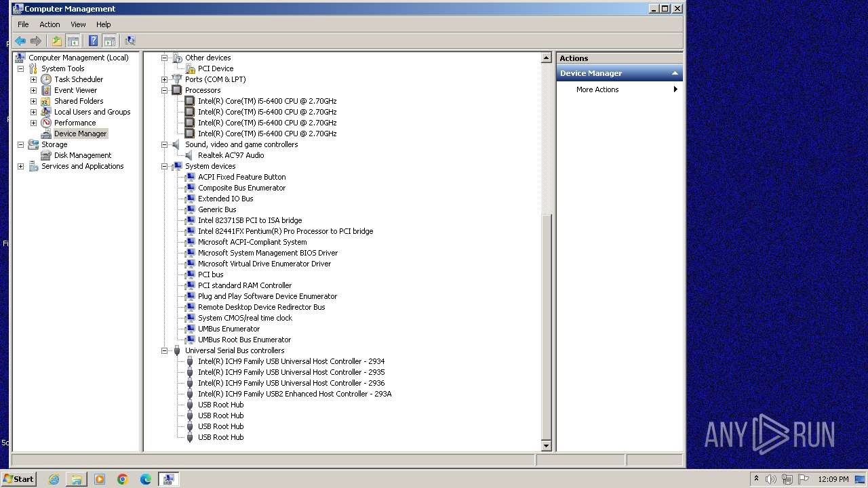Click the Back arrow toolbar icon
This screenshot has height=488, width=868.
tap(20, 41)
